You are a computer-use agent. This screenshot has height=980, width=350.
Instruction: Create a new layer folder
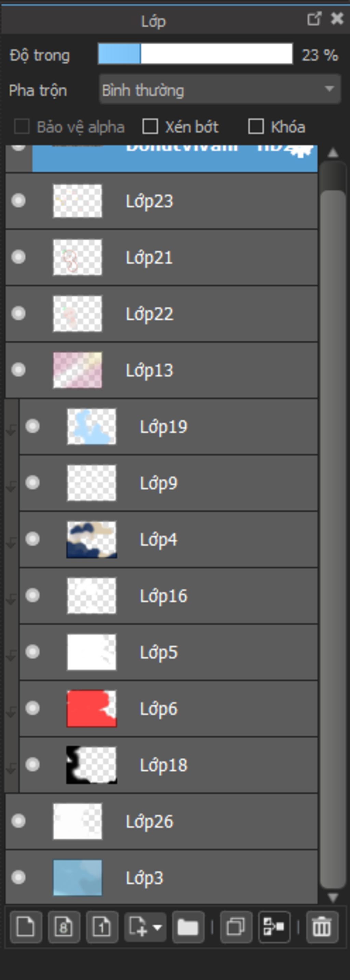click(x=188, y=927)
